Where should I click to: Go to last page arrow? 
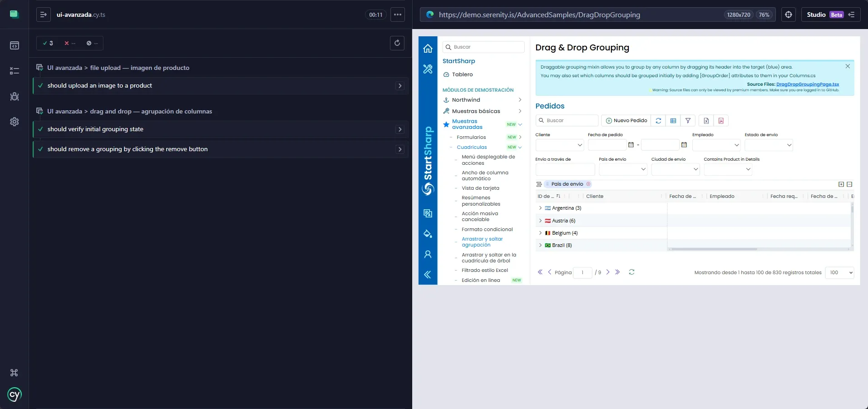(617, 272)
